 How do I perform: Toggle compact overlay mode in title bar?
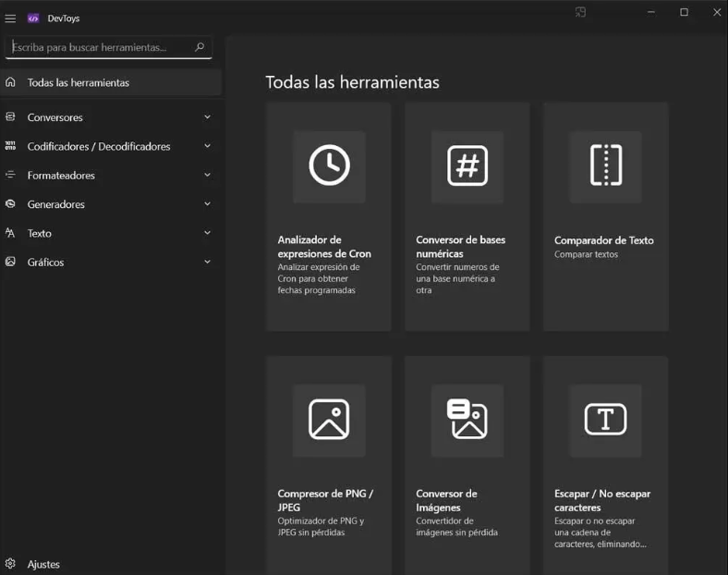coord(581,12)
